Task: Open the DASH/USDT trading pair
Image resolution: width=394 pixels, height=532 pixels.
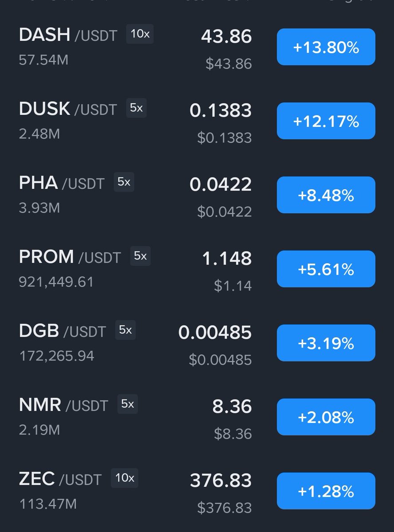Action: (x=67, y=35)
